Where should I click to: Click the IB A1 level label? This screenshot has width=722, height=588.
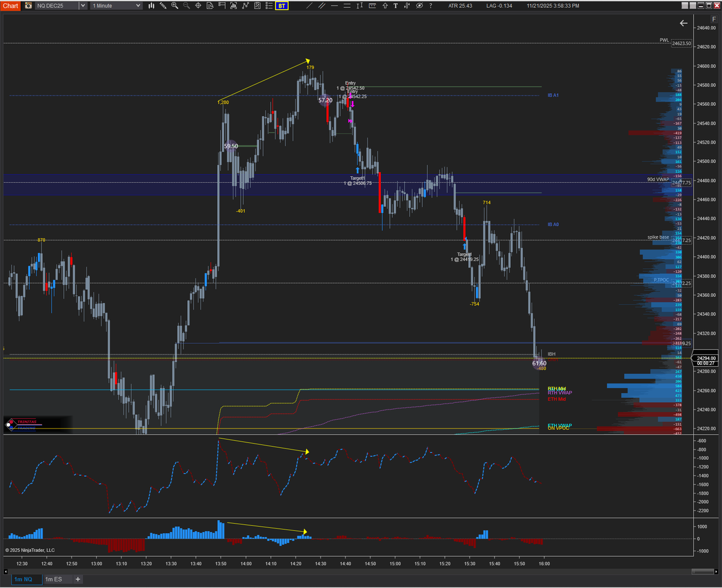click(553, 95)
